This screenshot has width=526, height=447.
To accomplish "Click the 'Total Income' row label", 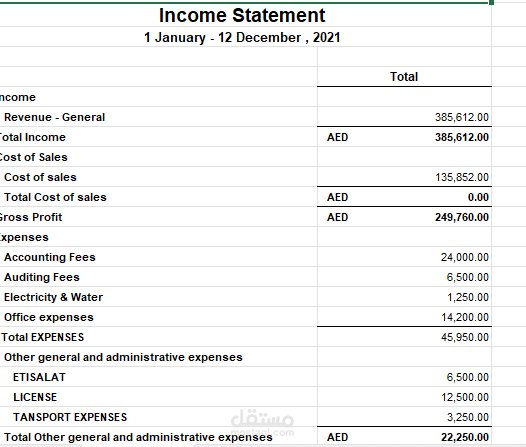I will click(32, 137).
